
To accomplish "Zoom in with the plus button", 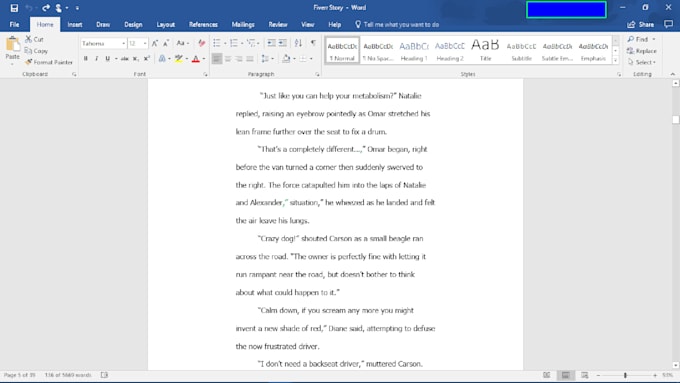I will coord(655,375).
